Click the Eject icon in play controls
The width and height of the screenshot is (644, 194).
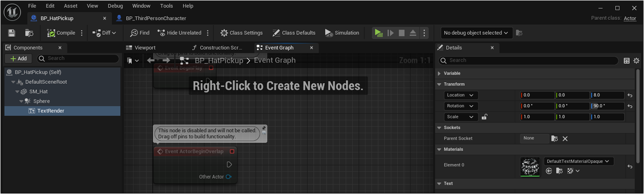[x=413, y=33]
